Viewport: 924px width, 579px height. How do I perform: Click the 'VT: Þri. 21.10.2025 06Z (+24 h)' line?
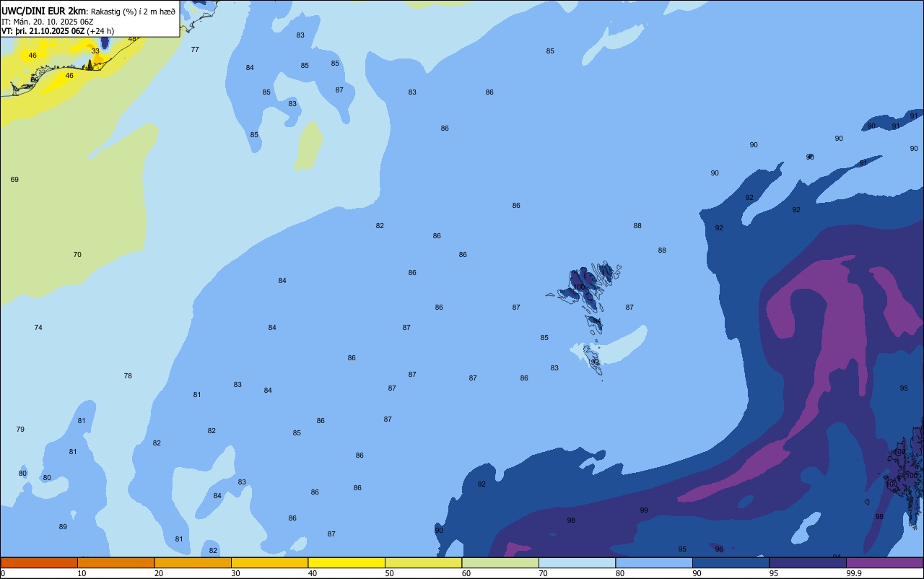click(58, 30)
